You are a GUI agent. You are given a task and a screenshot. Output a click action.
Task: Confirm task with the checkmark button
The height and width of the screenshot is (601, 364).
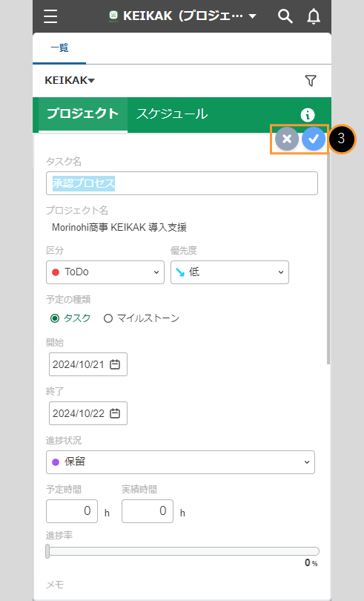314,139
